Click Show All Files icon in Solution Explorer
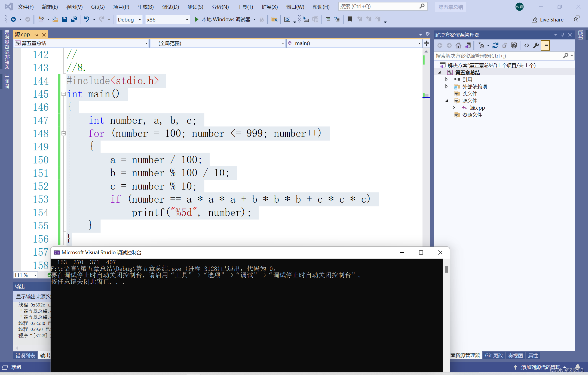 tap(514, 45)
